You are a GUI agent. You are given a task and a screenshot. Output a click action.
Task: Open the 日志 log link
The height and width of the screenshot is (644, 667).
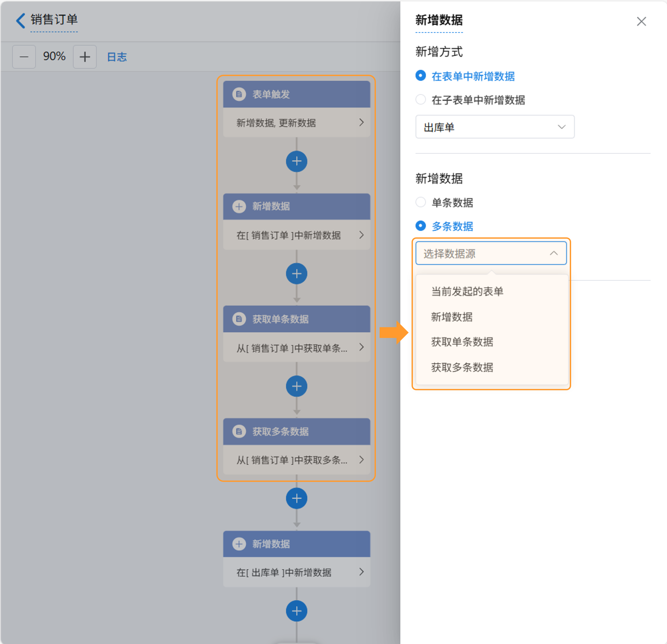[117, 57]
